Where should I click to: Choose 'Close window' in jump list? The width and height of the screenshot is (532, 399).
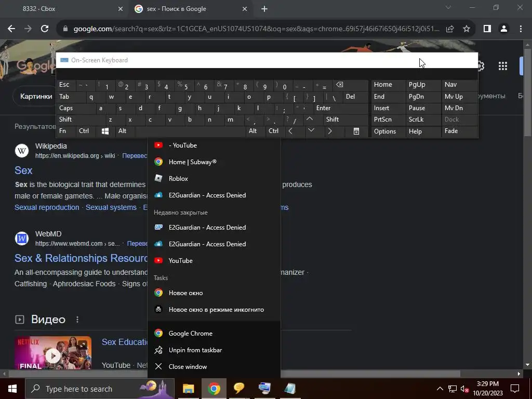click(214, 366)
